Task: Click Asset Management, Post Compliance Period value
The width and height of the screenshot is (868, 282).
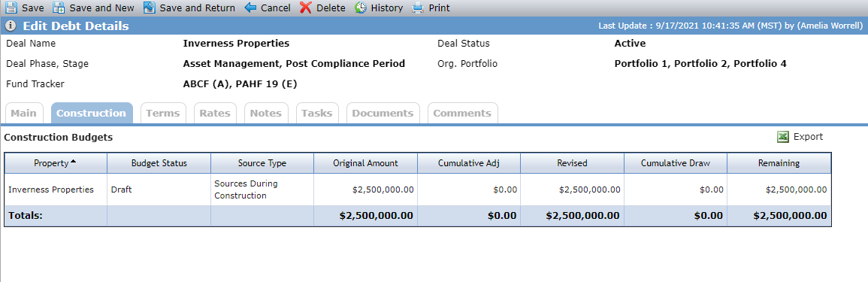Action: click(x=294, y=64)
